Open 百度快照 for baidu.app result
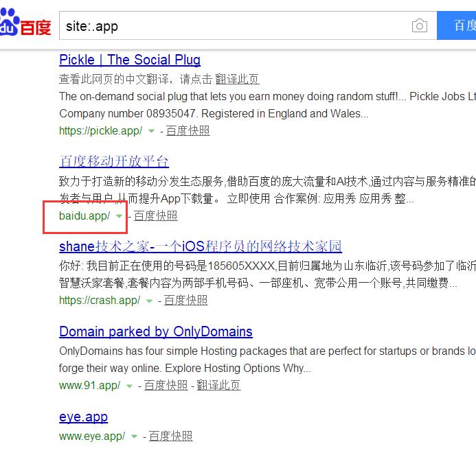The image size is (476, 455). [x=155, y=216]
